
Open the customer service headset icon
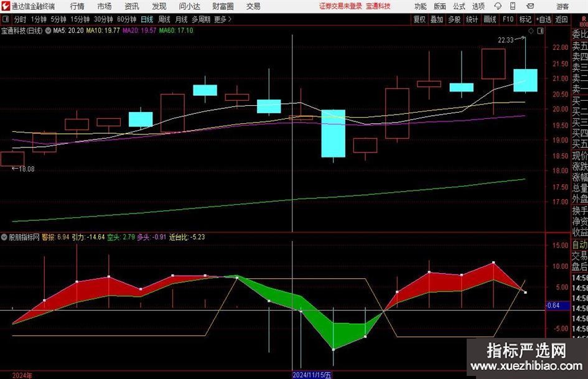(498, 6)
